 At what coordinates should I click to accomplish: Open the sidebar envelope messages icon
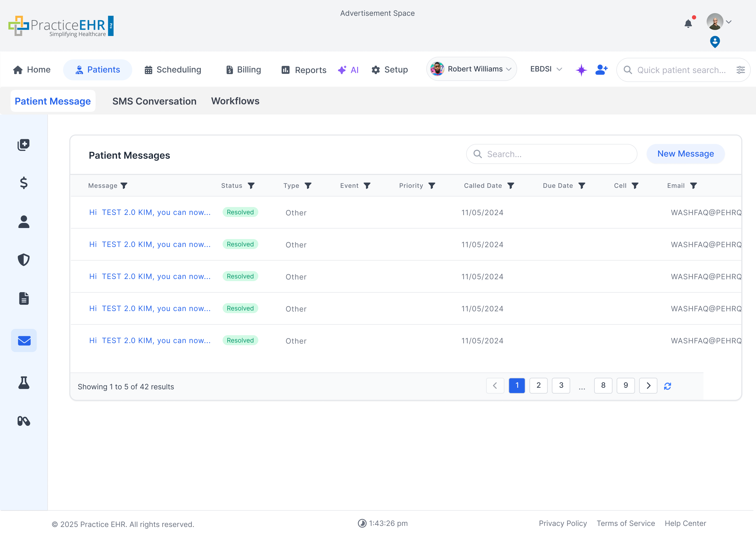24,340
